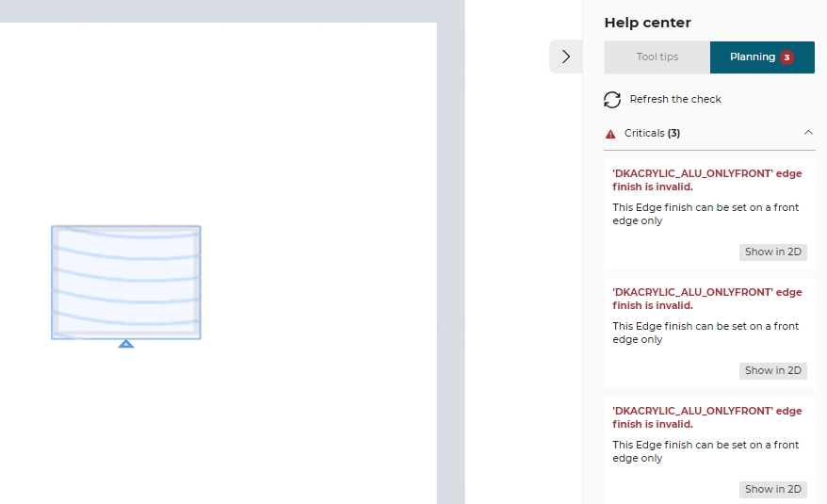Click the red warning triangle beside Criticals
Viewport: 827px width, 504px height.
point(610,134)
